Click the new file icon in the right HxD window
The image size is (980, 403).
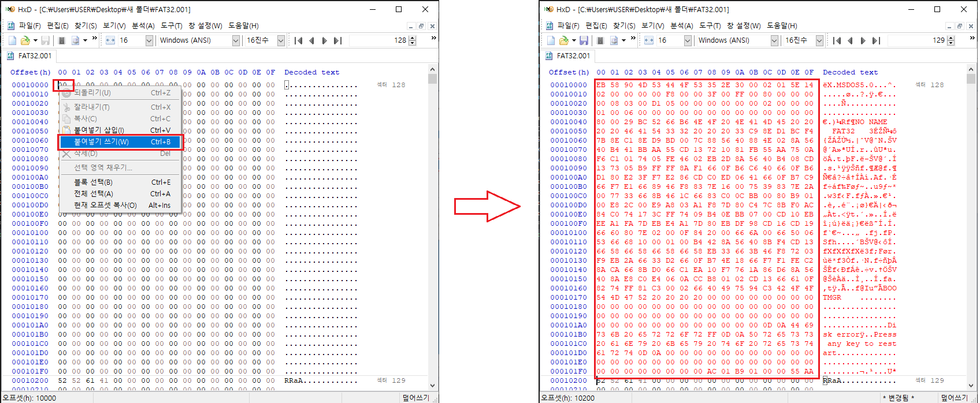551,40
